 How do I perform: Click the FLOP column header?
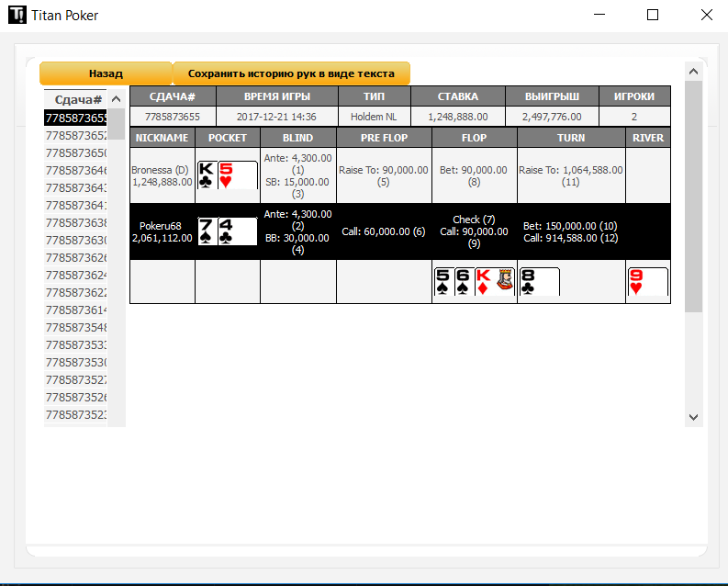tap(474, 138)
